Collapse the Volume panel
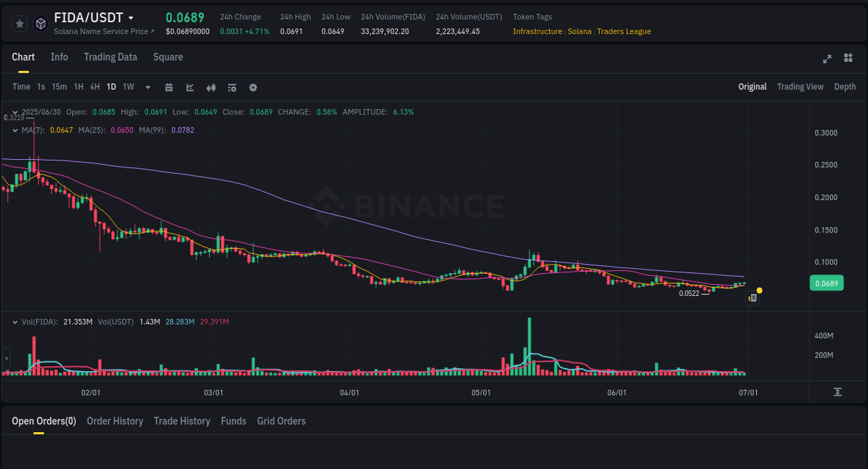The height and width of the screenshot is (469, 868). (x=14, y=322)
